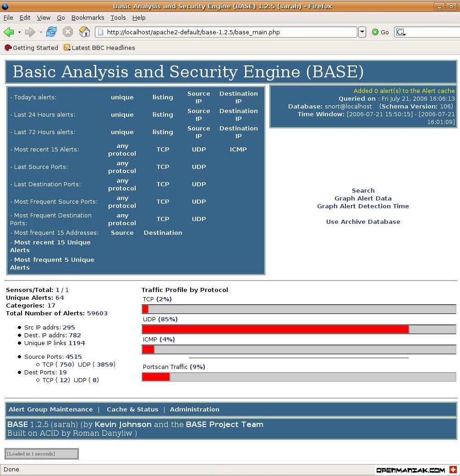The width and height of the screenshot is (460, 476).
Task: Click the Firefox globe icon in title bar
Action: pos(5,6)
